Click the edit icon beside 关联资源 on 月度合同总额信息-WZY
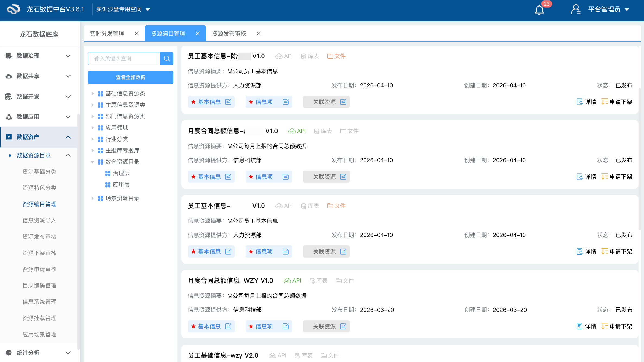Viewport: 644px width, 362px height. (343, 326)
